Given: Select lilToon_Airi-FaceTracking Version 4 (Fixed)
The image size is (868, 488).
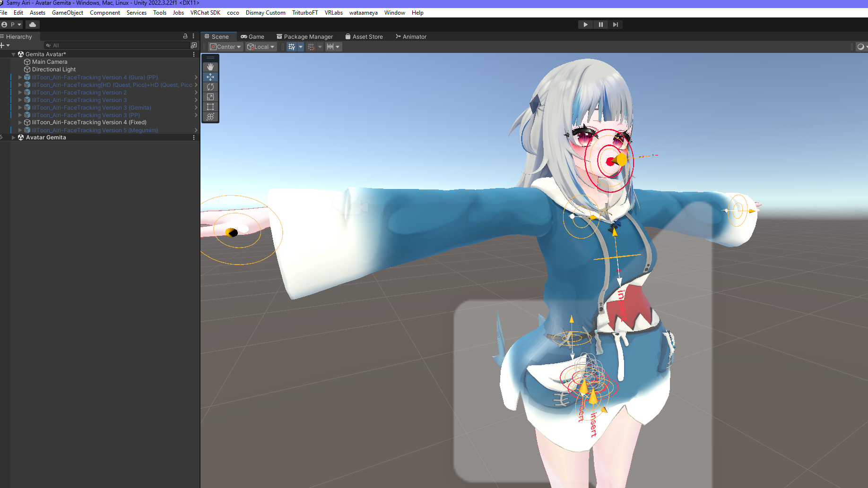Looking at the screenshot, I should 89,122.
